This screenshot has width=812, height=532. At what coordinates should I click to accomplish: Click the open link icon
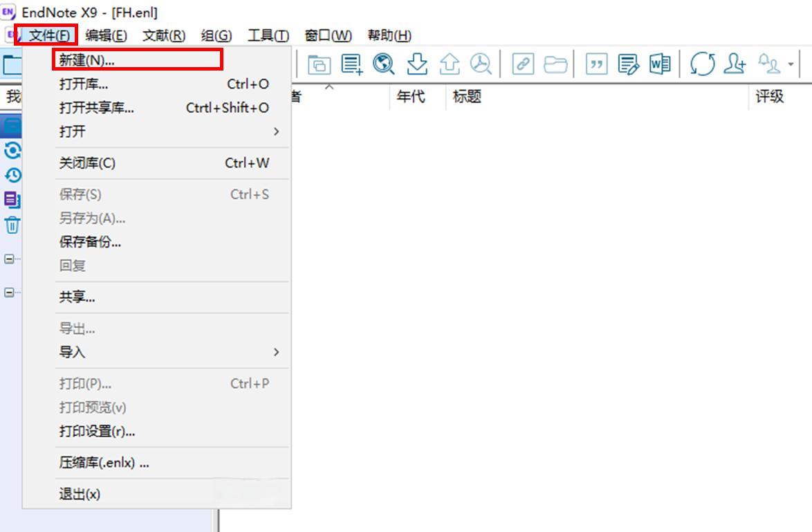point(523,65)
